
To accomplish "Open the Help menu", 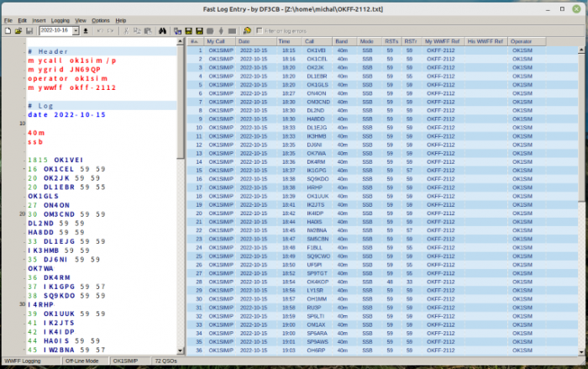I will pos(121,21).
